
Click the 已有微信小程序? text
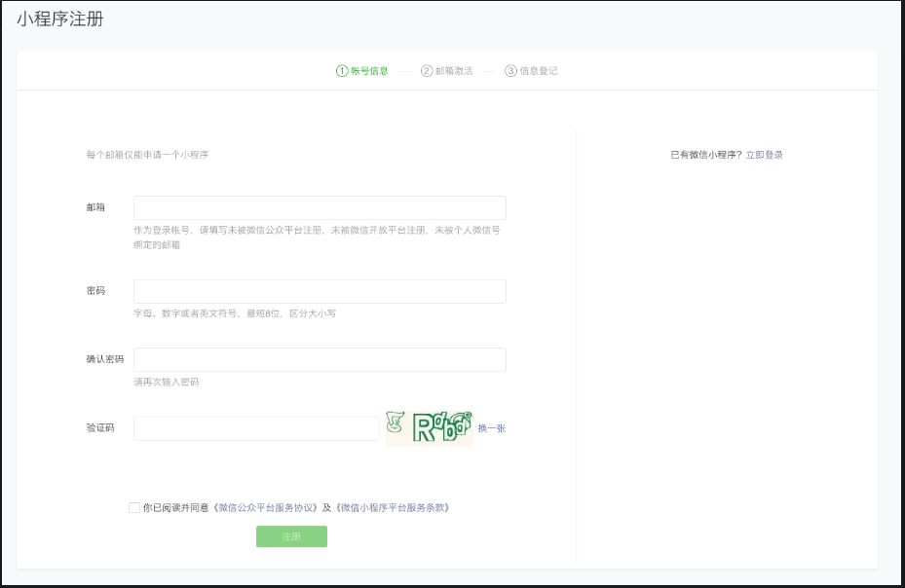click(x=706, y=155)
